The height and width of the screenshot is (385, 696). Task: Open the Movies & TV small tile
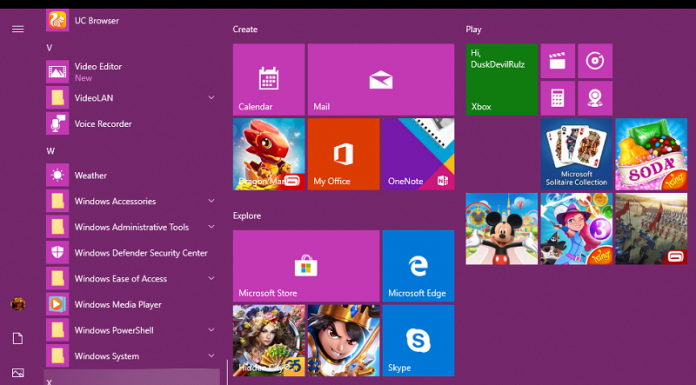click(558, 61)
